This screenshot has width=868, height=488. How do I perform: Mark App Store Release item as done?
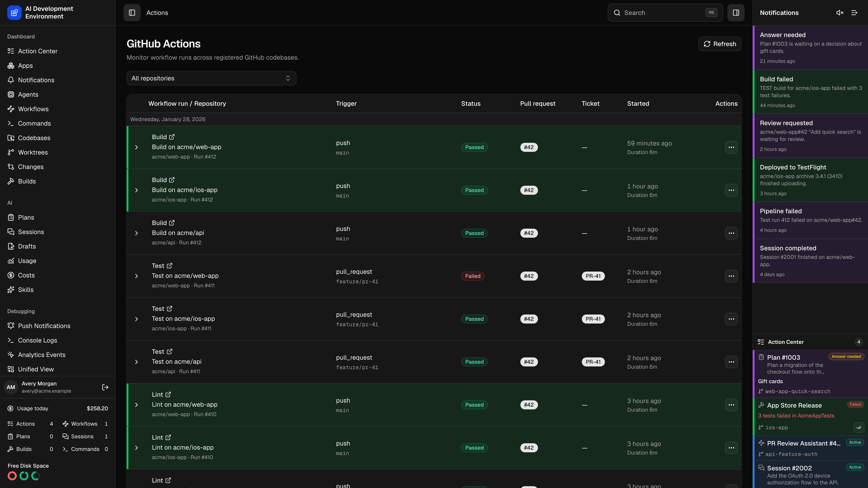(x=859, y=427)
